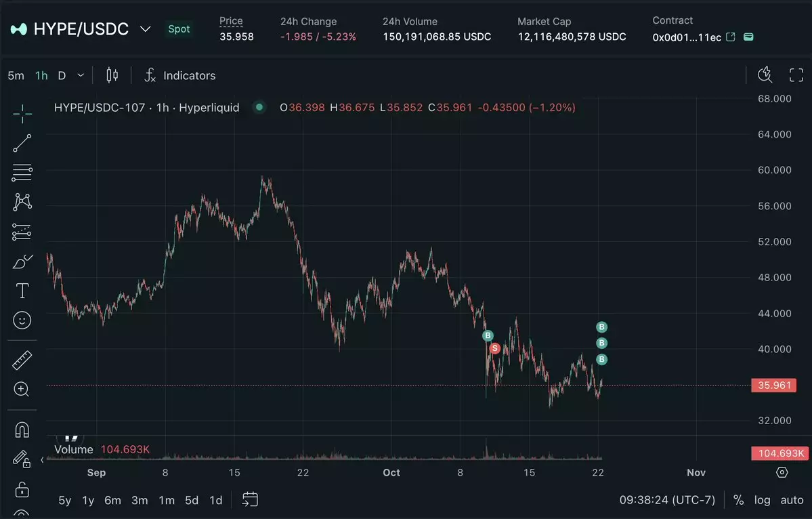This screenshot has width=812, height=519.
Task: Open the contract address external link
Action: coord(731,37)
